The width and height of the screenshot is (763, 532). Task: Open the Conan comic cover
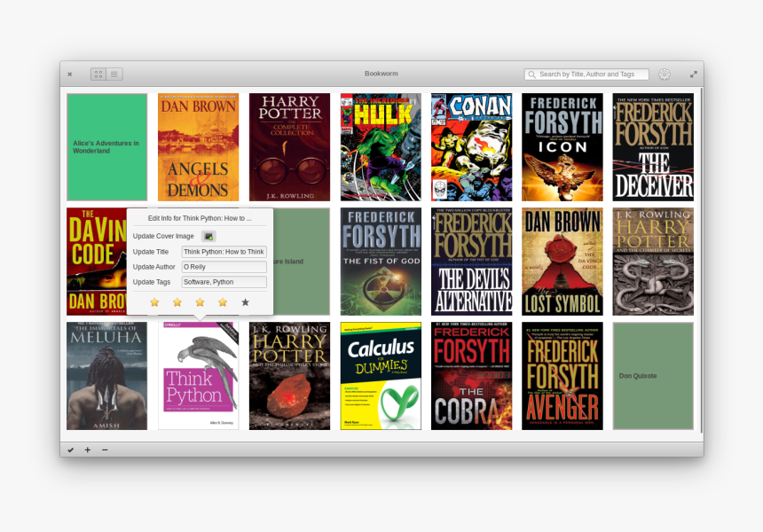471,147
